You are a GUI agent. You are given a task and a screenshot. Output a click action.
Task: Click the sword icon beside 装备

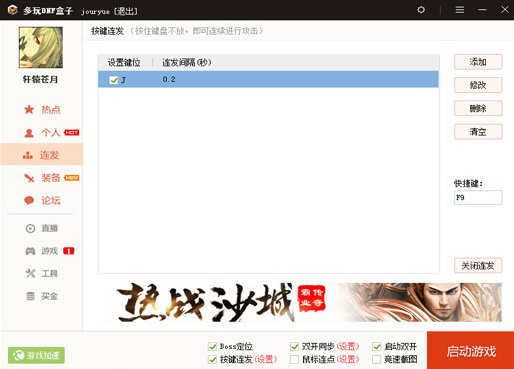click(29, 178)
